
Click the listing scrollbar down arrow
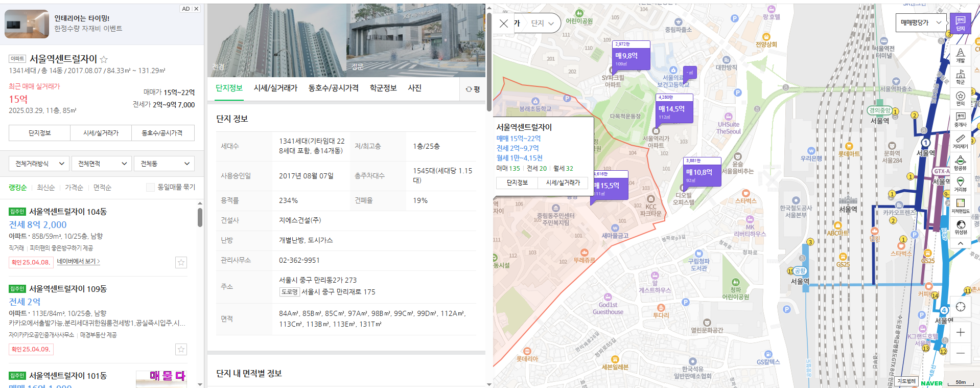click(200, 384)
